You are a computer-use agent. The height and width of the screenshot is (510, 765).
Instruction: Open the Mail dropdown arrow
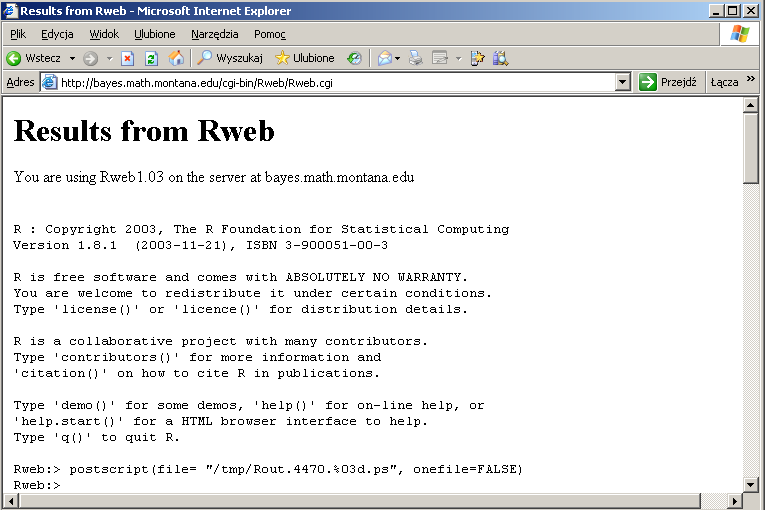tap(398, 59)
